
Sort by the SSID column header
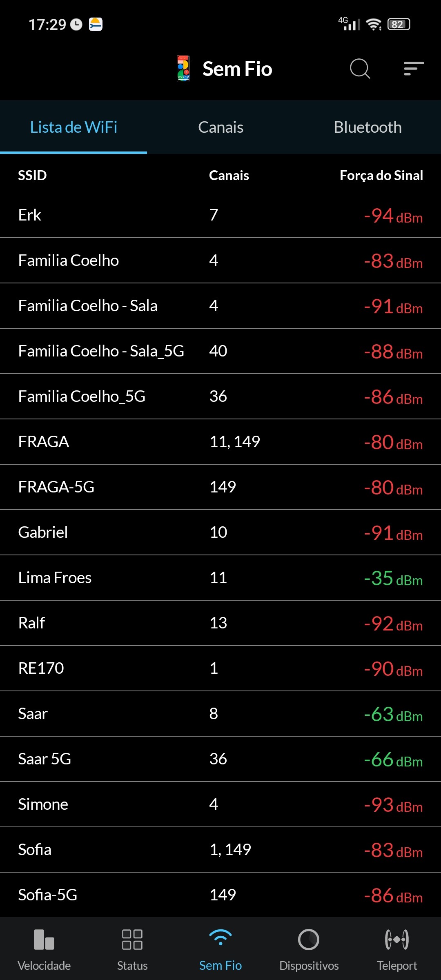point(32,176)
